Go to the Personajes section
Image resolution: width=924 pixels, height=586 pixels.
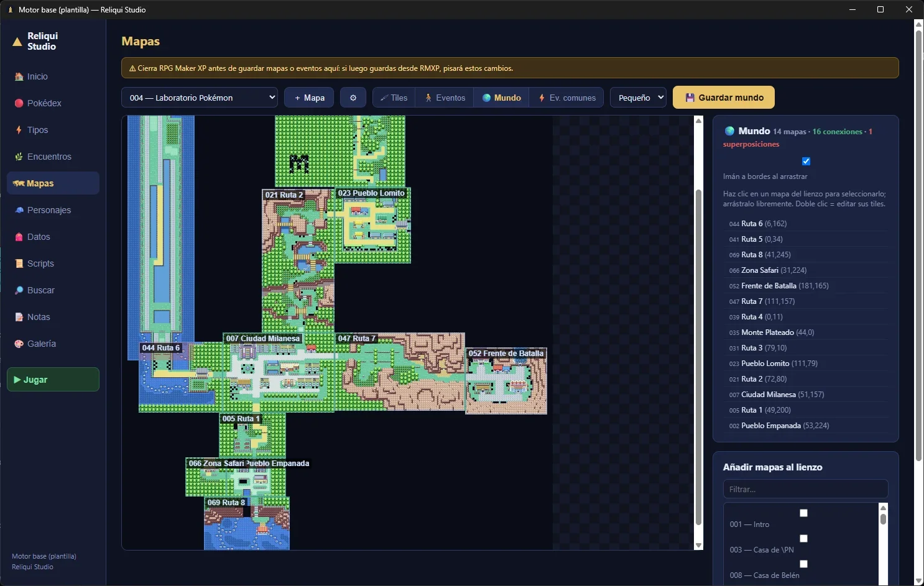click(53, 210)
